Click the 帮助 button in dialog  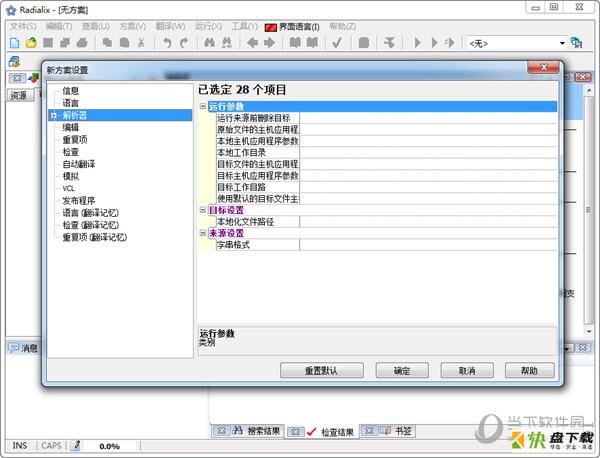click(x=530, y=370)
